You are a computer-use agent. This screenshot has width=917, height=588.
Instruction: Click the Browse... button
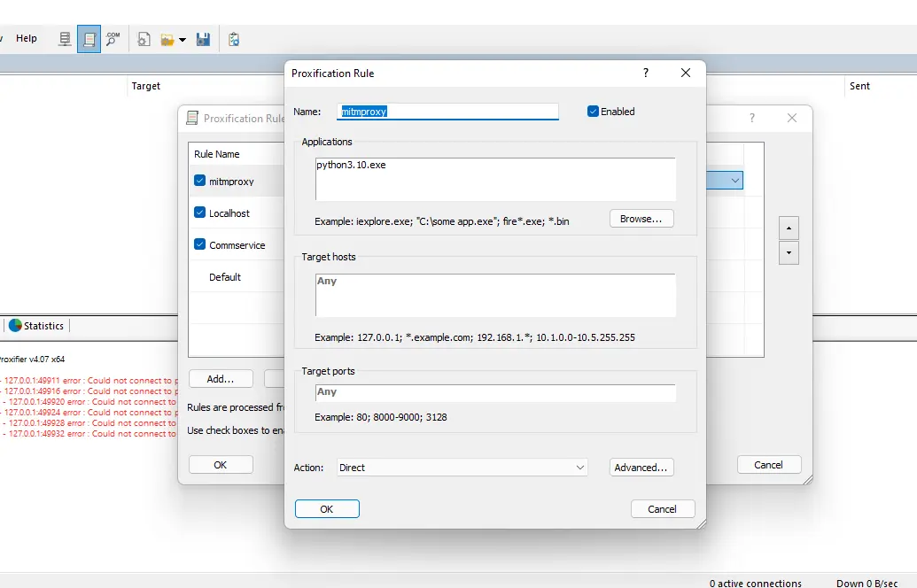pyautogui.click(x=641, y=219)
